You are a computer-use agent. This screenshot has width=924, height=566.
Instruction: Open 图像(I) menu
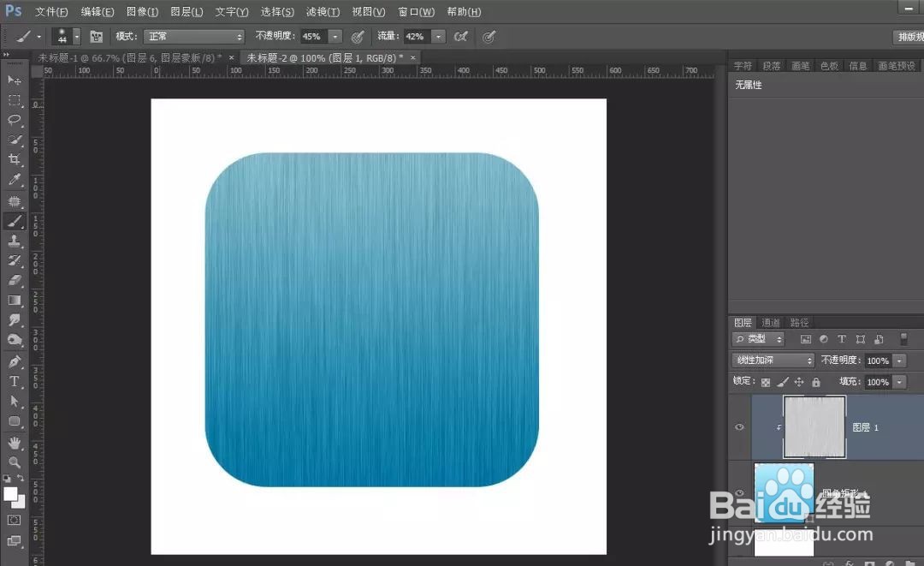tap(143, 11)
